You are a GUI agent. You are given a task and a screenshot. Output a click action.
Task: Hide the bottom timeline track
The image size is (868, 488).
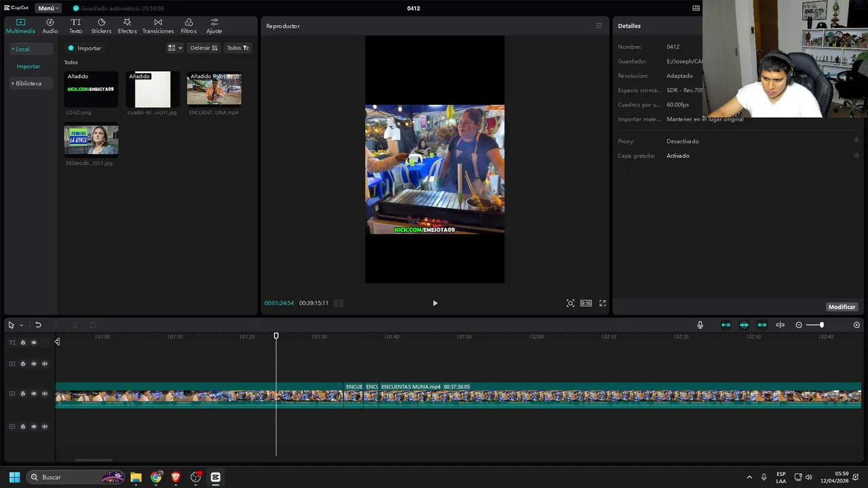pyautogui.click(x=34, y=426)
